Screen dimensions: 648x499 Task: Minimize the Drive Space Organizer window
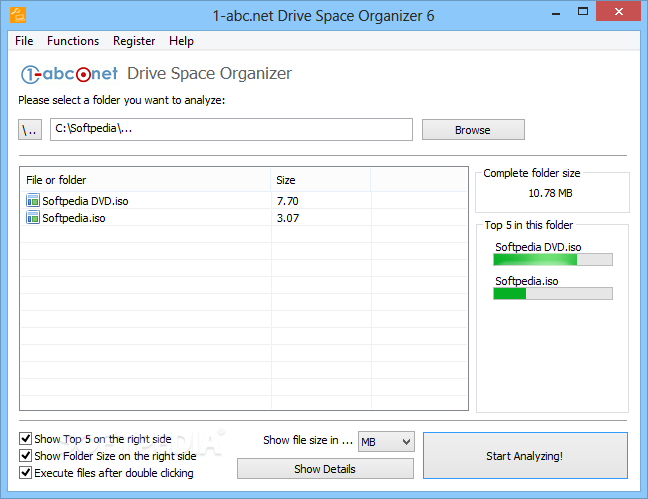556,13
